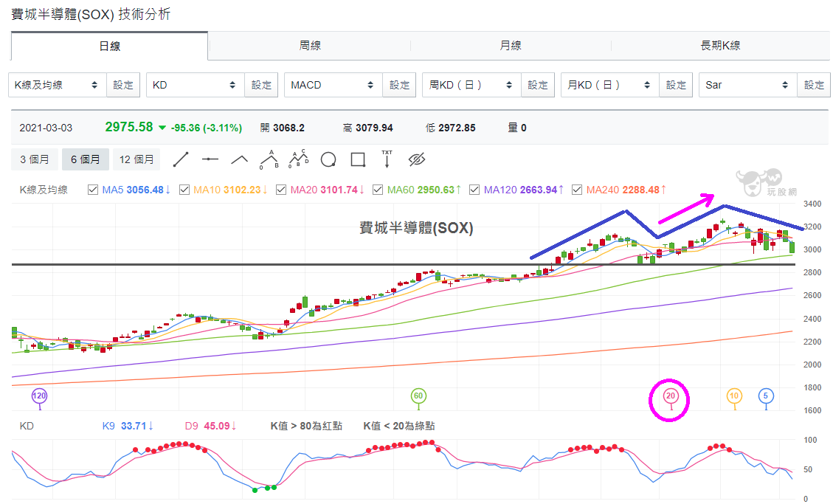Click the date 2021-03-03

point(46,128)
